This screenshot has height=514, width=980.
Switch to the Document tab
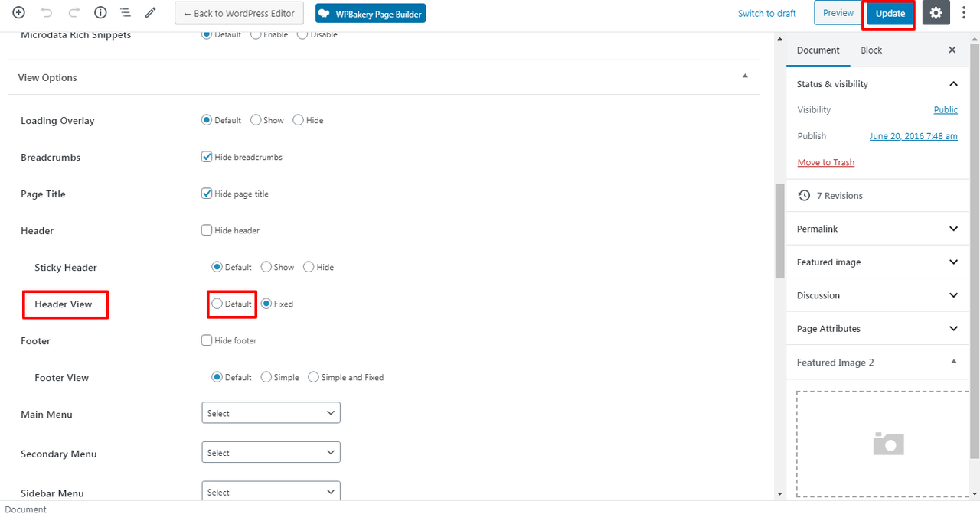(x=818, y=50)
